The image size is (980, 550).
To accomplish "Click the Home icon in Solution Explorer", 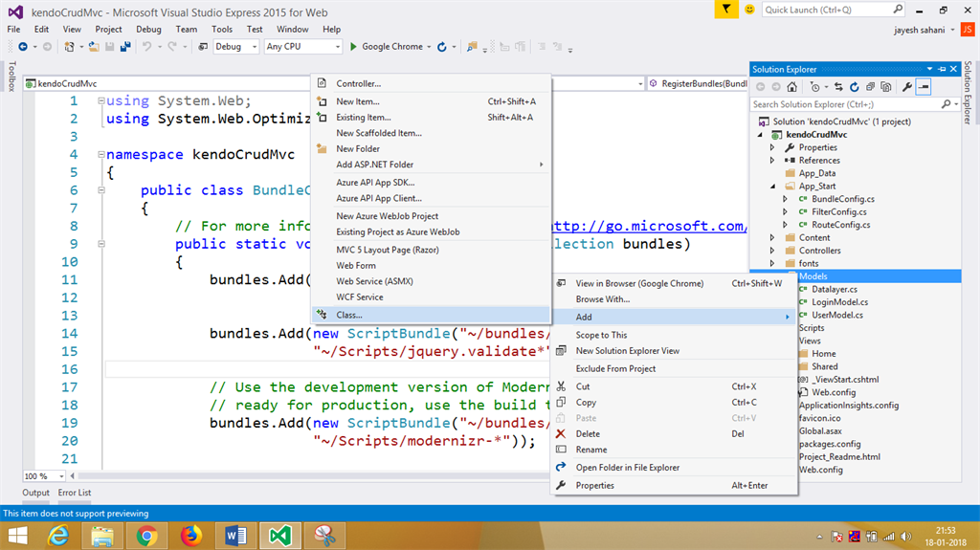I will point(793,87).
